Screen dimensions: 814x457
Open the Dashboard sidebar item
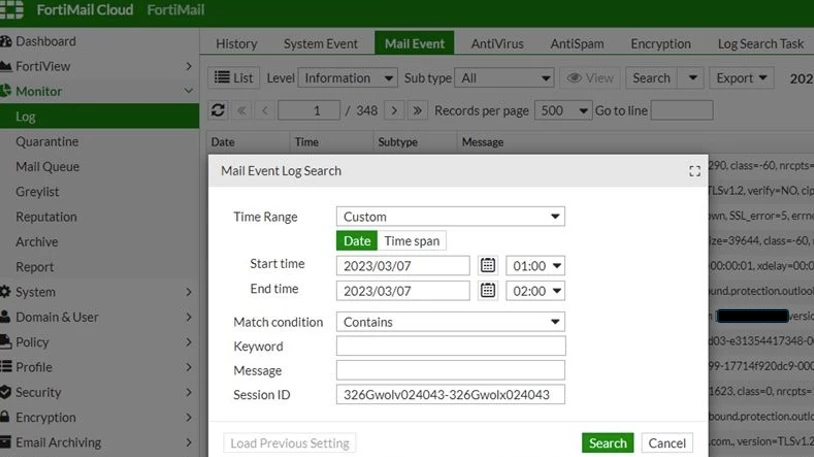46,41
